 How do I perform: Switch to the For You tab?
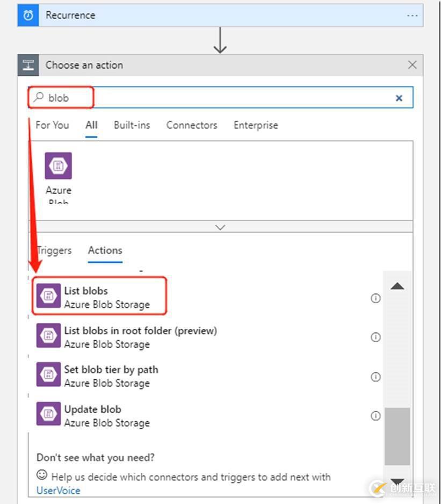point(53,125)
